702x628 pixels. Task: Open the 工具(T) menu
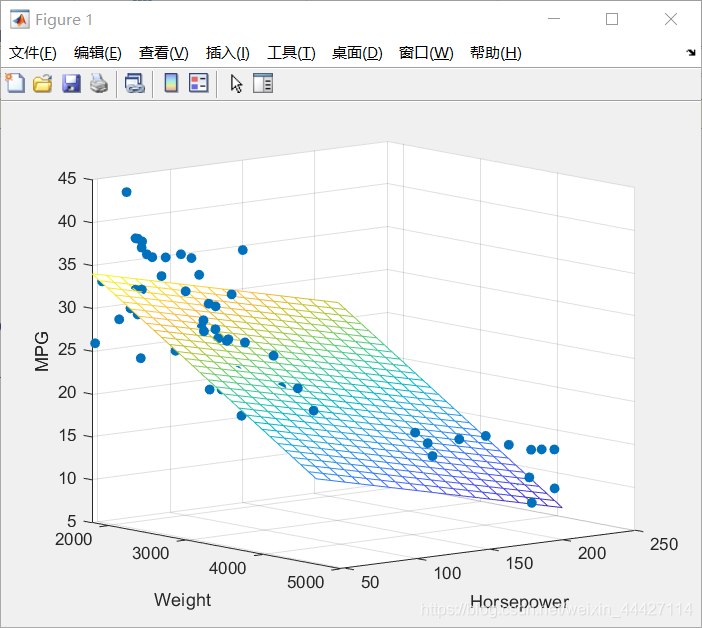[x=291, y=53]
